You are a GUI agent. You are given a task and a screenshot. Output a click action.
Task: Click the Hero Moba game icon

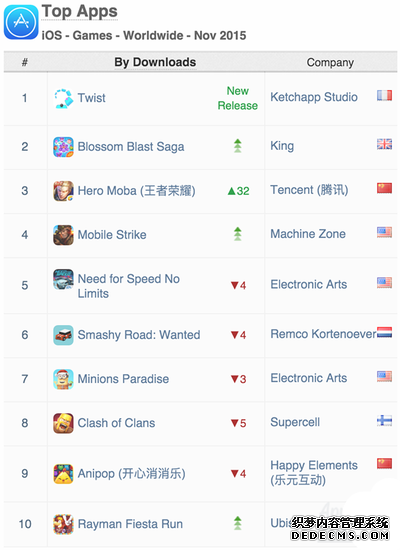[x=64, y=191]
